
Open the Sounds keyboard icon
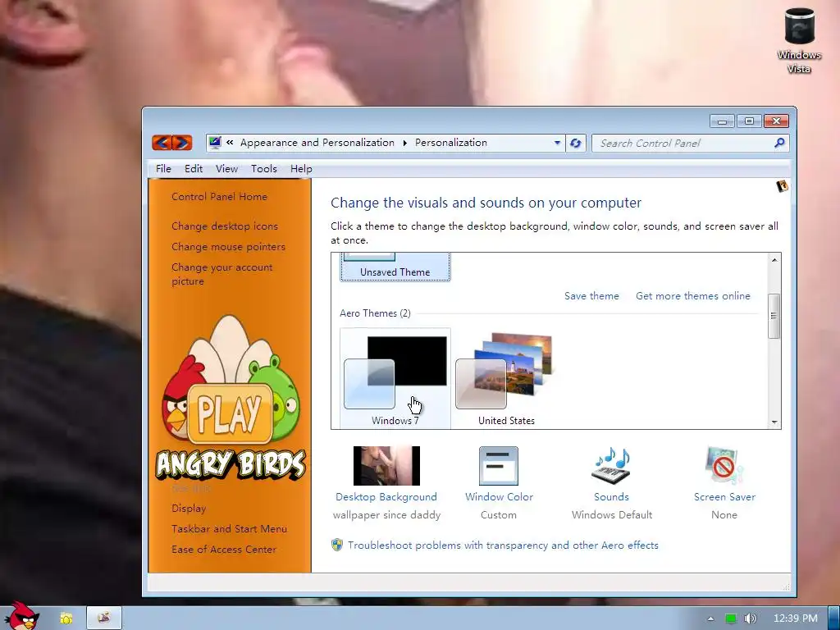(611, 466)
